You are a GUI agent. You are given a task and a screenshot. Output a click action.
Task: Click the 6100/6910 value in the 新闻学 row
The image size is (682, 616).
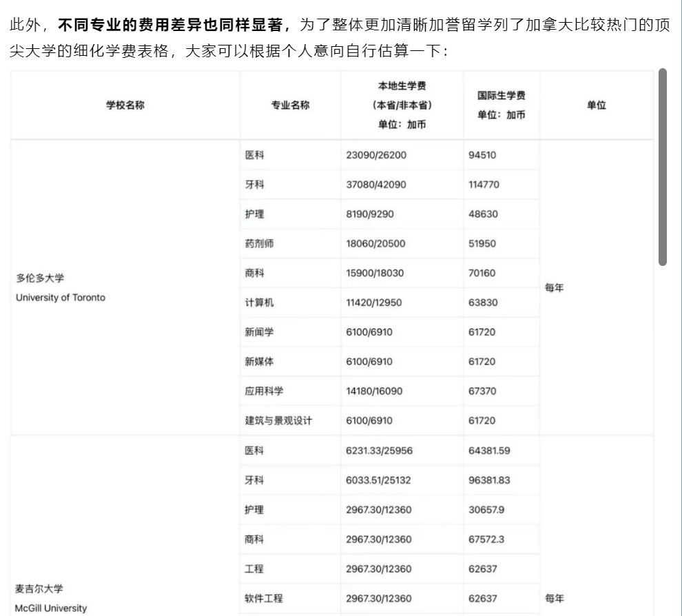click(369, 332)
